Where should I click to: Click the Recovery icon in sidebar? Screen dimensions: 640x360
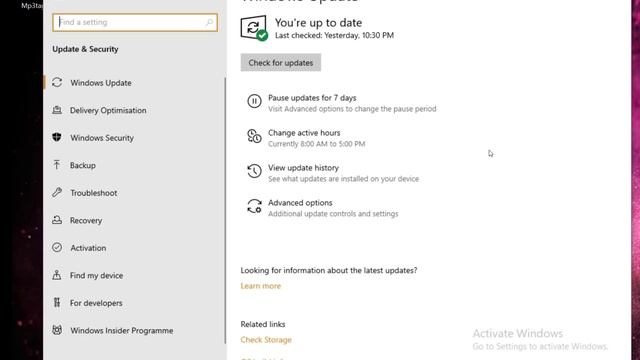[57, 220]
